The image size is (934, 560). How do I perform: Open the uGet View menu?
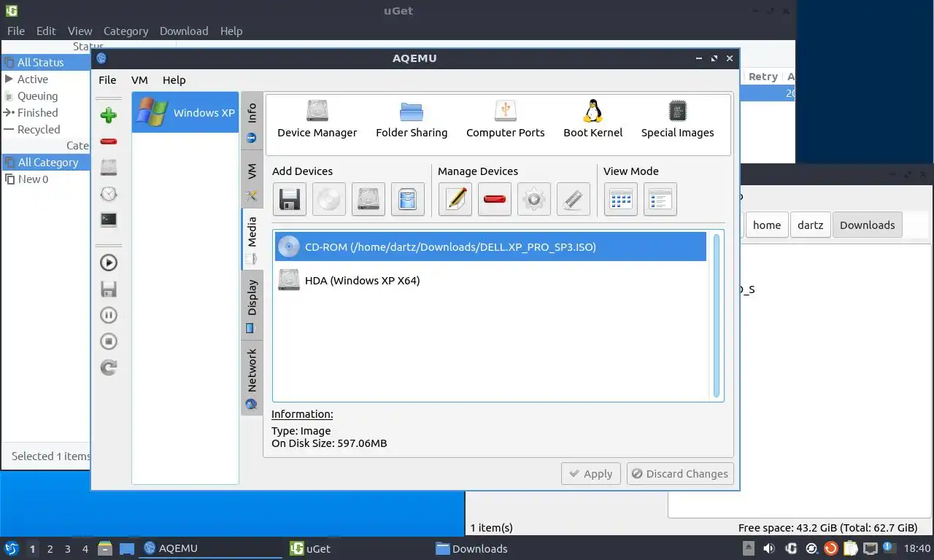(80, 31)
